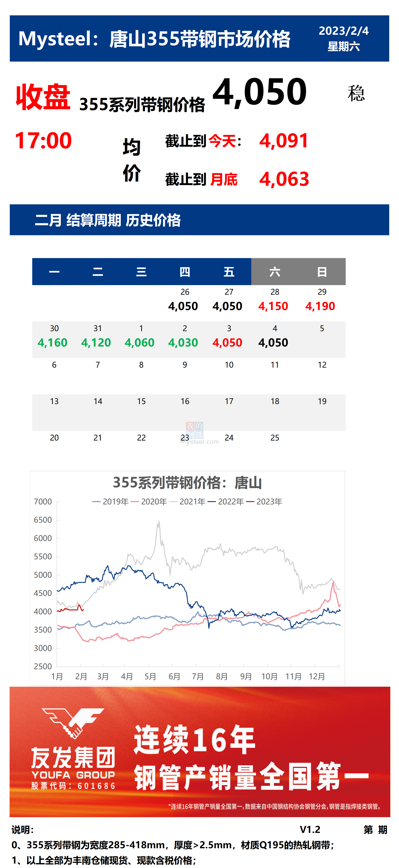Click the V1.2 version label
This screenshot has width=399, height=868.
(x=310, y=829)
